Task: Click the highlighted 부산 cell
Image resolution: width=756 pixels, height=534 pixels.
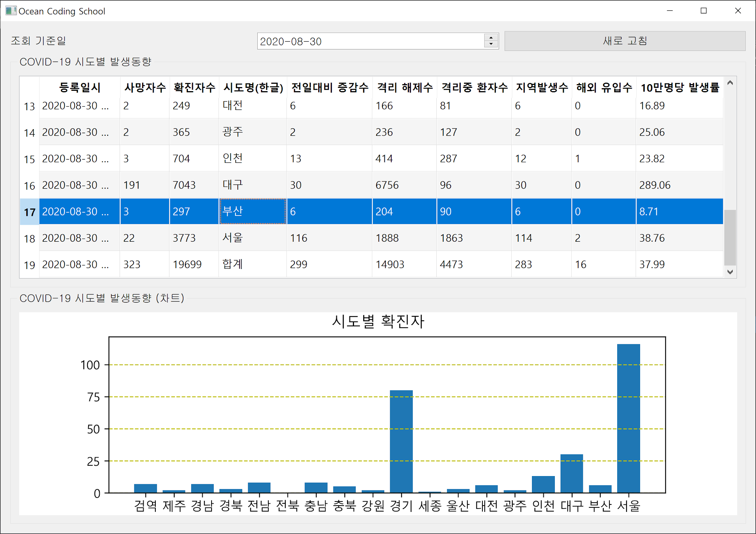Action: 253,211
